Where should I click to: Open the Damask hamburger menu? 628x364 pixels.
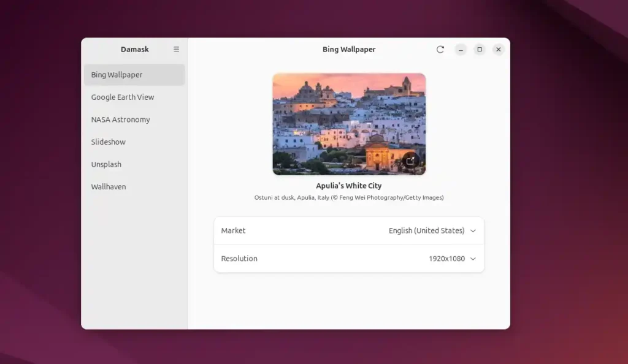[176, 50]
